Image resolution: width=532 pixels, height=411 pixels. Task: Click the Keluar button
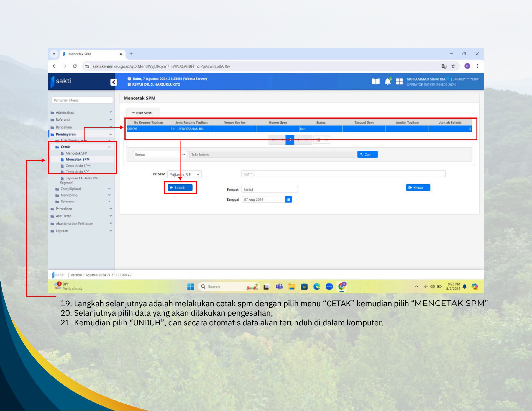(x=418, y=187)
